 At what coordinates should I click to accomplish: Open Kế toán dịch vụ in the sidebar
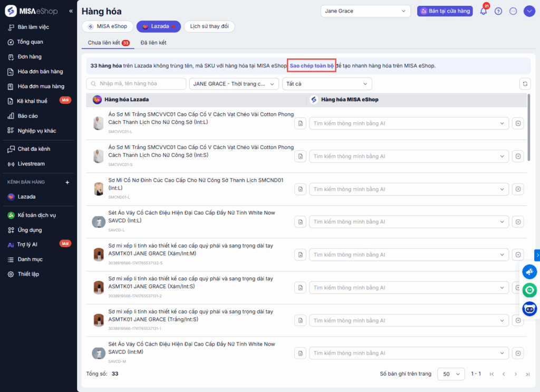[36, 215]
